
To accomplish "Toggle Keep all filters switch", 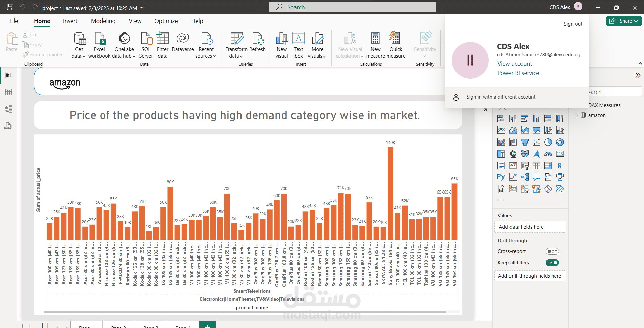I will coord(552,263).
